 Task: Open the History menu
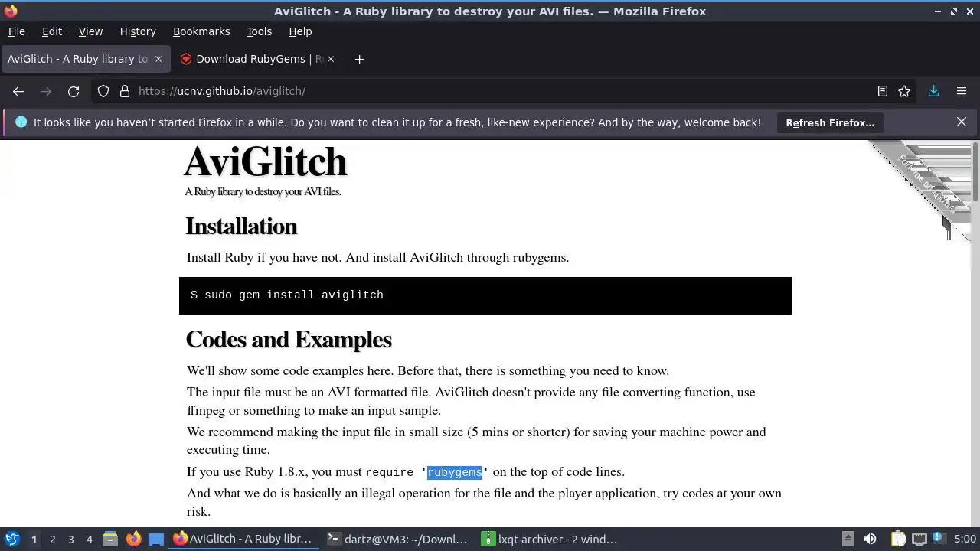(138, 31)
